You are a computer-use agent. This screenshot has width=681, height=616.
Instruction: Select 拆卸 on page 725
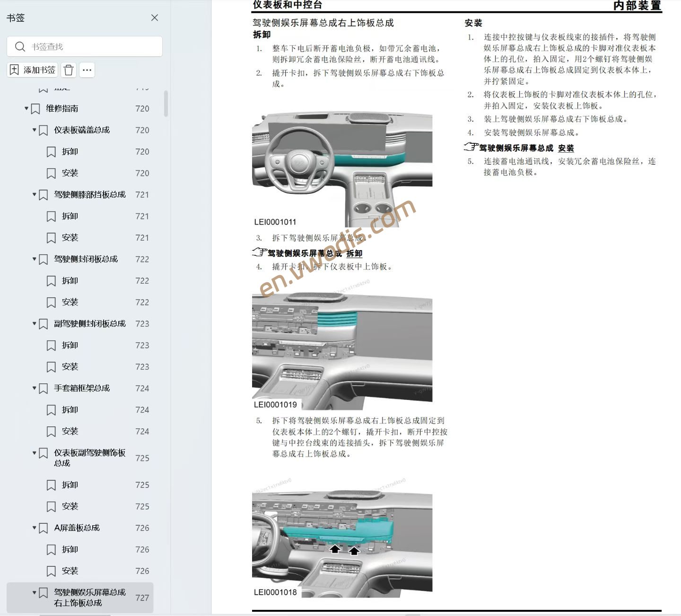point(70,485)
